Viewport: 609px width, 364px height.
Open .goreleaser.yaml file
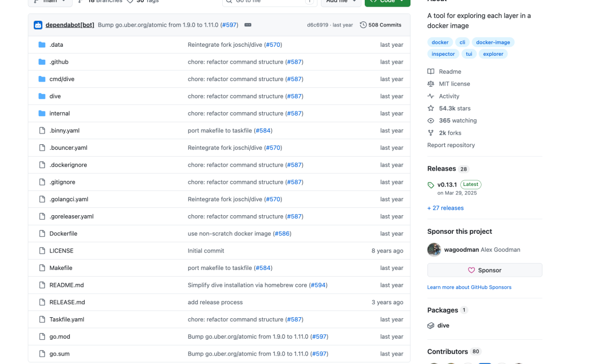click(72, 216)
